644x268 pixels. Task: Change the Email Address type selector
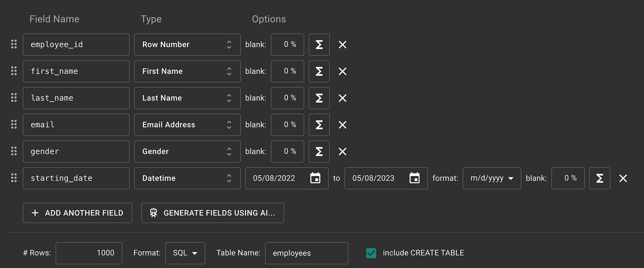pyautogui.click(x=187, y=125)
